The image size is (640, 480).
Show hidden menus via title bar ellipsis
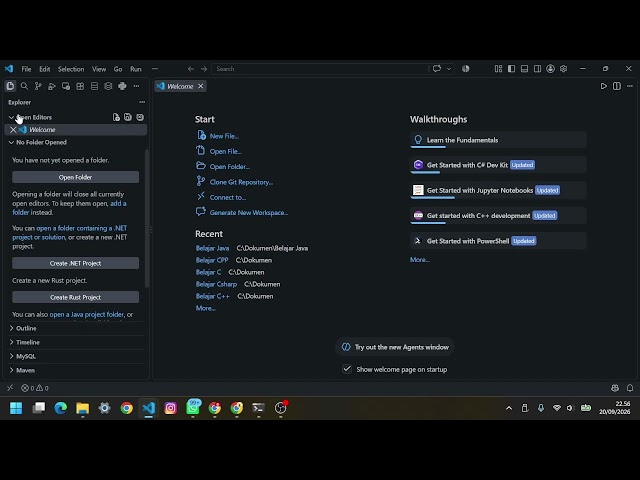pos(155,69)
